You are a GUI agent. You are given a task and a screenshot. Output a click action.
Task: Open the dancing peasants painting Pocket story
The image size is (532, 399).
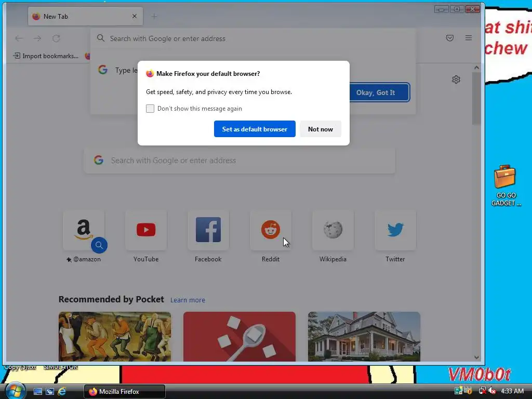pyautogui.click(x=115, y=337)
